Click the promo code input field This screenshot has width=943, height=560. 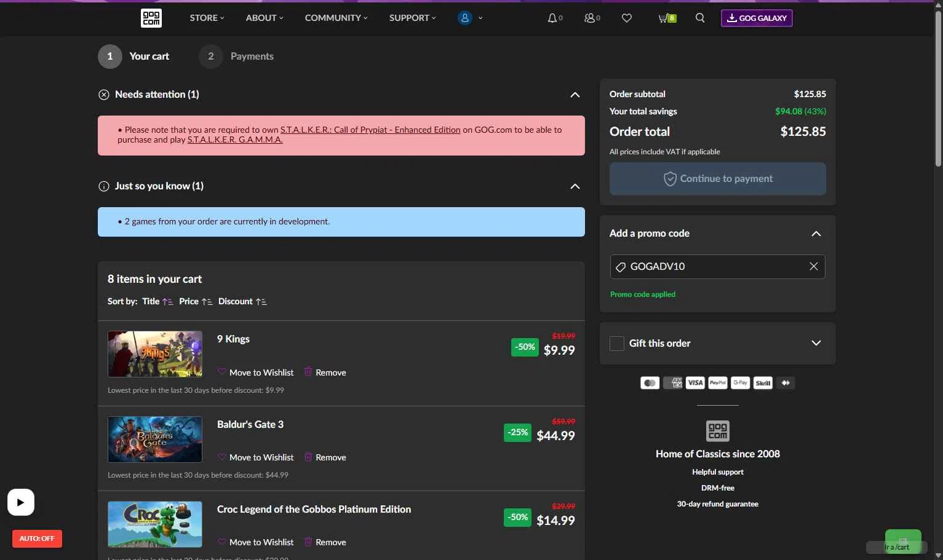(x=718, y=267)
